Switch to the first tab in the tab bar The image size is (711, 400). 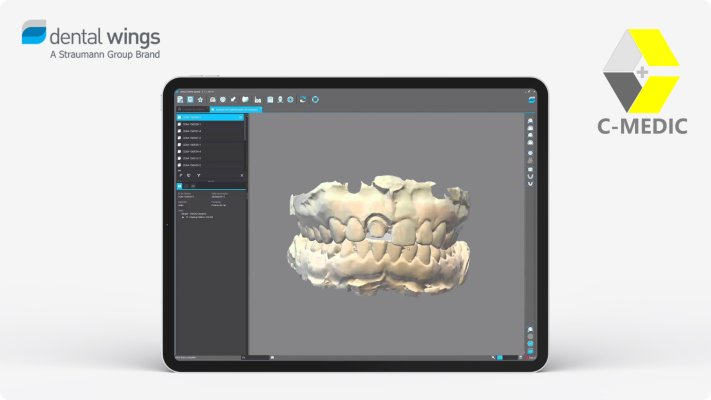192,108
